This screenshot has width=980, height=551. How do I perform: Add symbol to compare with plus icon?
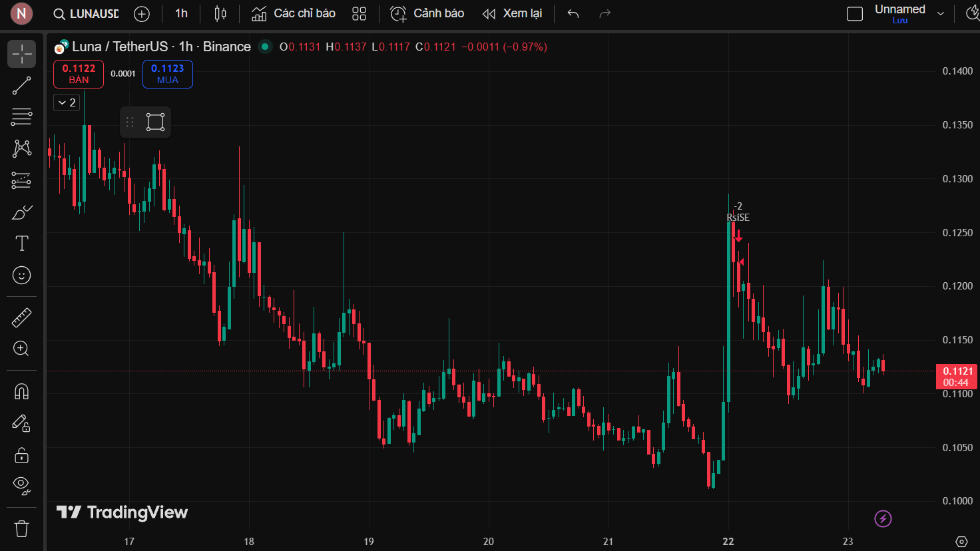tap(142, 13)
